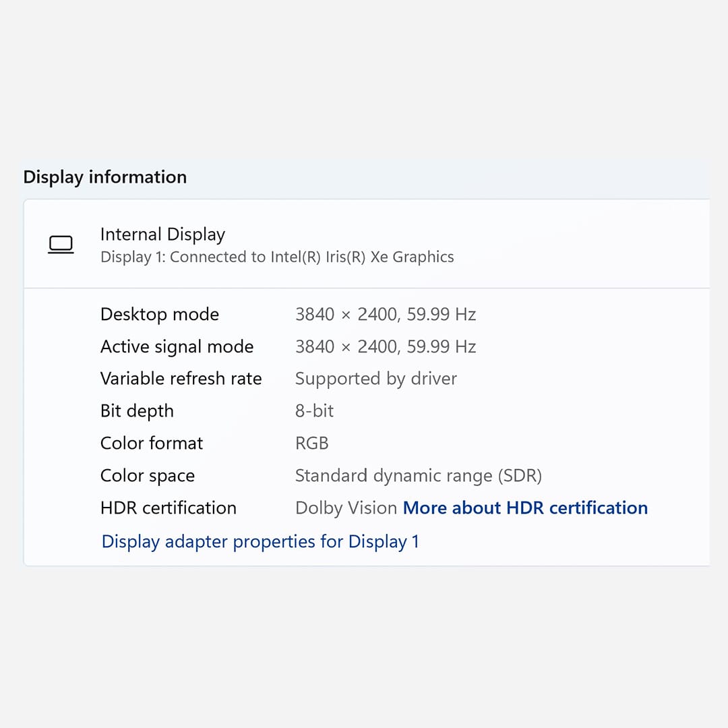Click the 'RGB' color format value
The image size is (728, 728).
[x=311, y=443]
